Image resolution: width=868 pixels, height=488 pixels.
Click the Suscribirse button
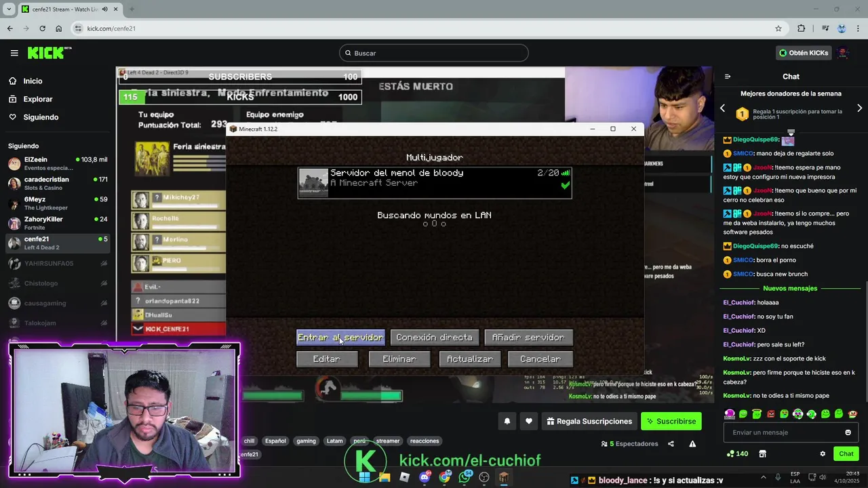[671, 421]
